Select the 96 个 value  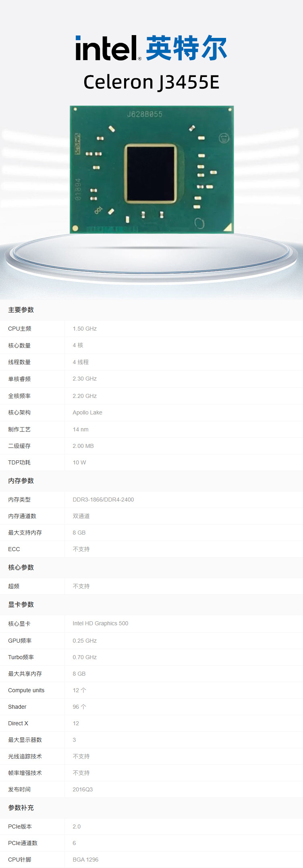click(79, 707)
